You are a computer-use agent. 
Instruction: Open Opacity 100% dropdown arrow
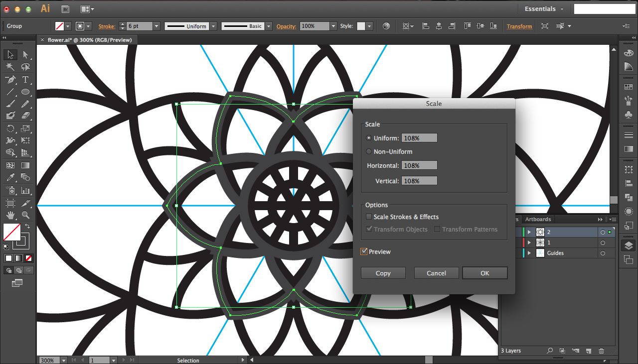(x=333, y=26)
